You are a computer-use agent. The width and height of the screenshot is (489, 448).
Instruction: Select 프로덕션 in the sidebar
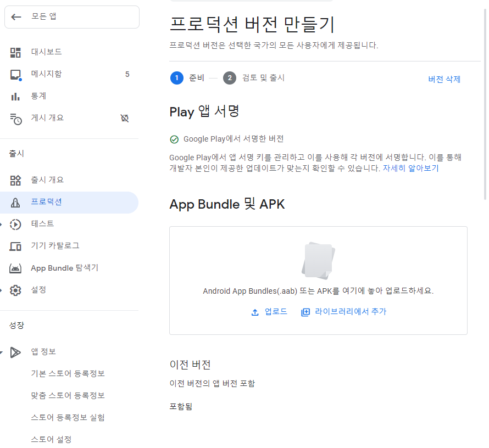(69, 202)
